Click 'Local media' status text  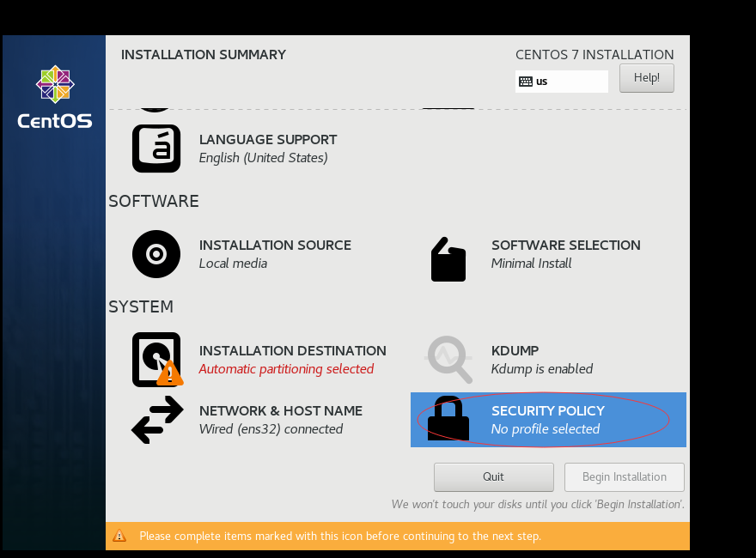coord(233,264)
